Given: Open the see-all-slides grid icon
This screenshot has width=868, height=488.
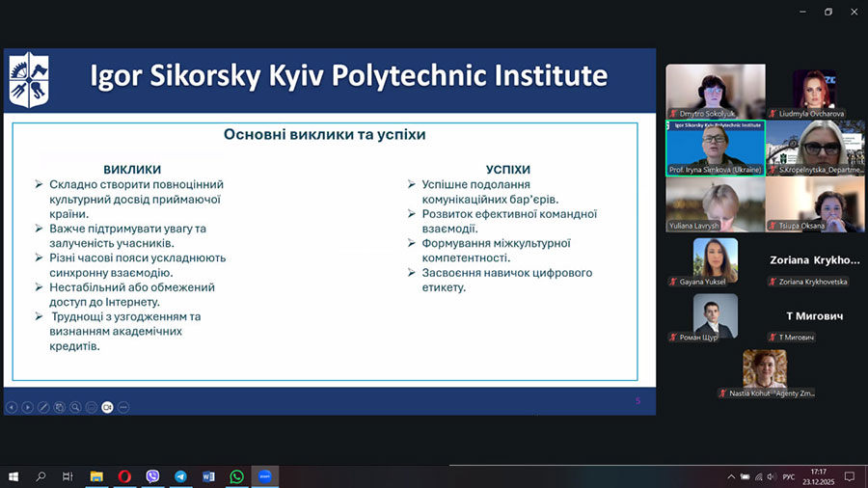Looking at the screenshot, I should 59,407.
